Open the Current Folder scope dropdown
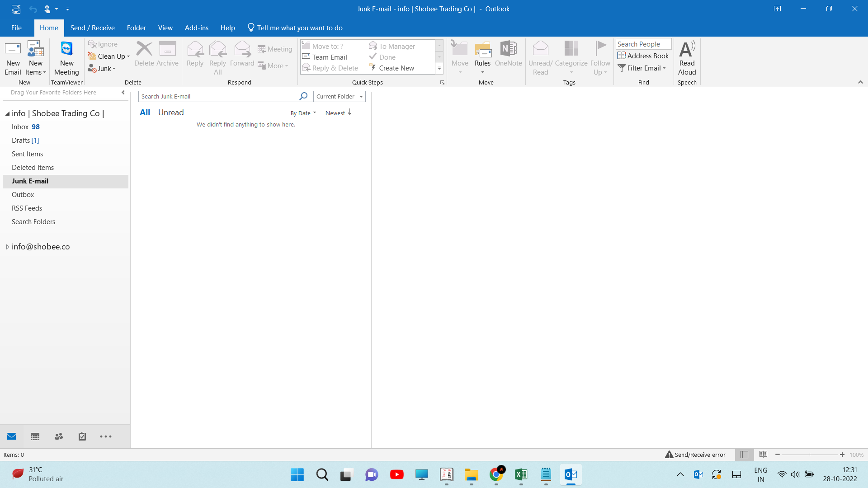 click(339, 97)
